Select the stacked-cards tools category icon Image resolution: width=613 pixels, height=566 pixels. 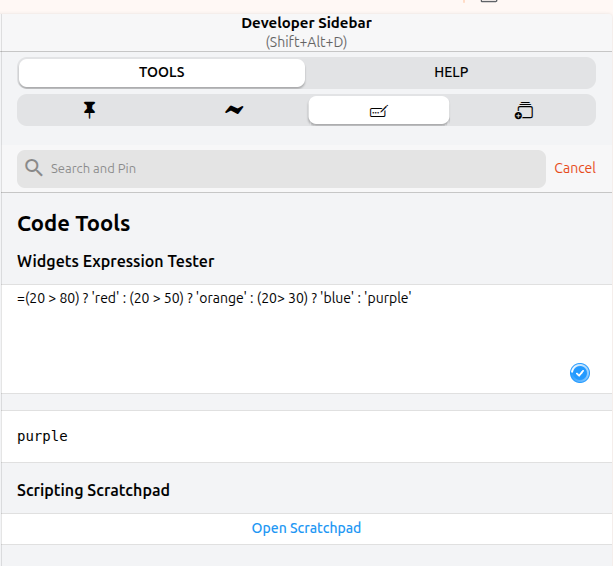[x=524, y=111]
